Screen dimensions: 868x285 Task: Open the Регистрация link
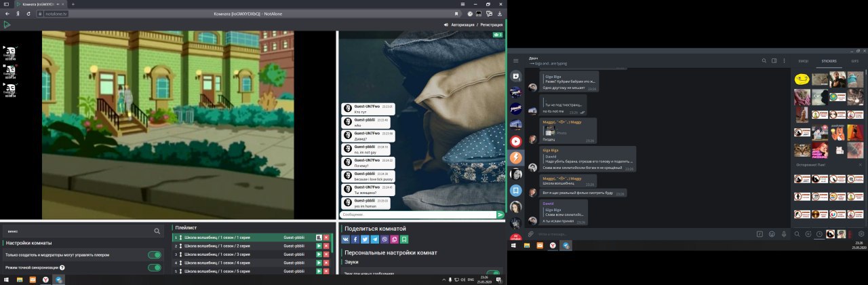click(493, 24)
